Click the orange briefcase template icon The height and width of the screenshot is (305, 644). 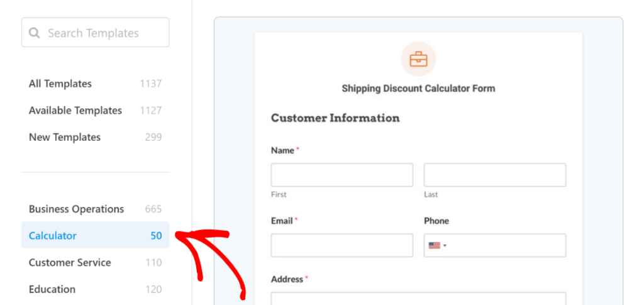pos(418,60)
